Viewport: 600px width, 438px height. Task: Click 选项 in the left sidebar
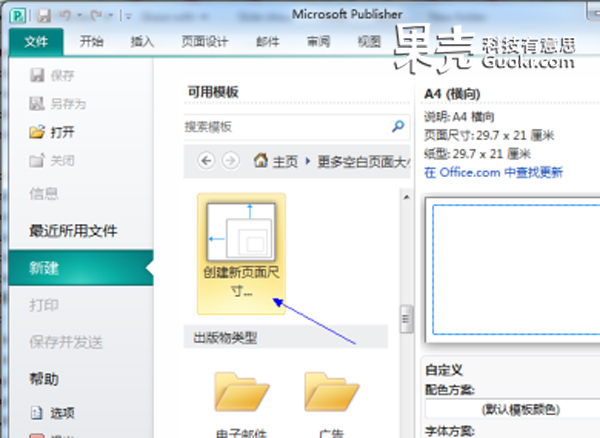pos(62,412)
